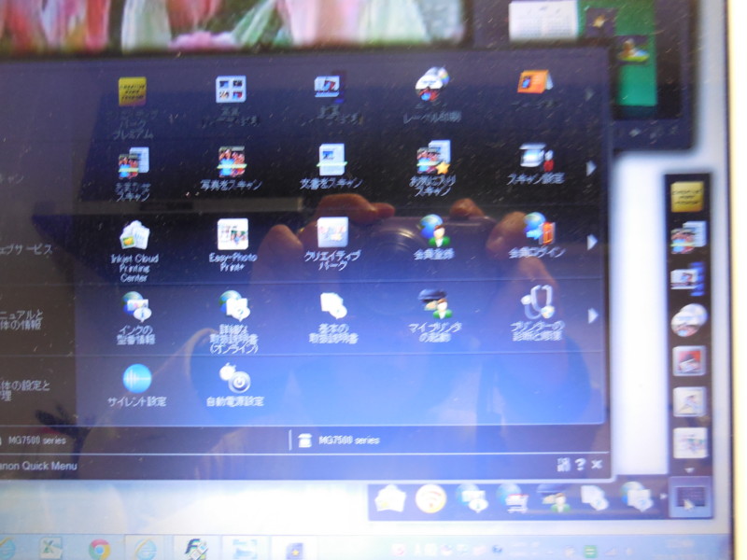Open スキャン設定 scan settings

click(536, 157)
